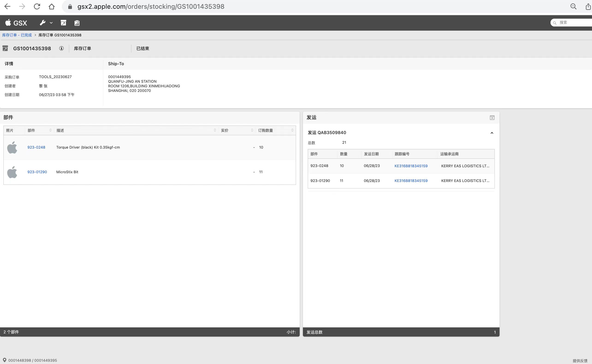Image resolution: width=592 pixels, height=364 pixels.
Task: Click 运输承运商 column header
Action: 449,154
